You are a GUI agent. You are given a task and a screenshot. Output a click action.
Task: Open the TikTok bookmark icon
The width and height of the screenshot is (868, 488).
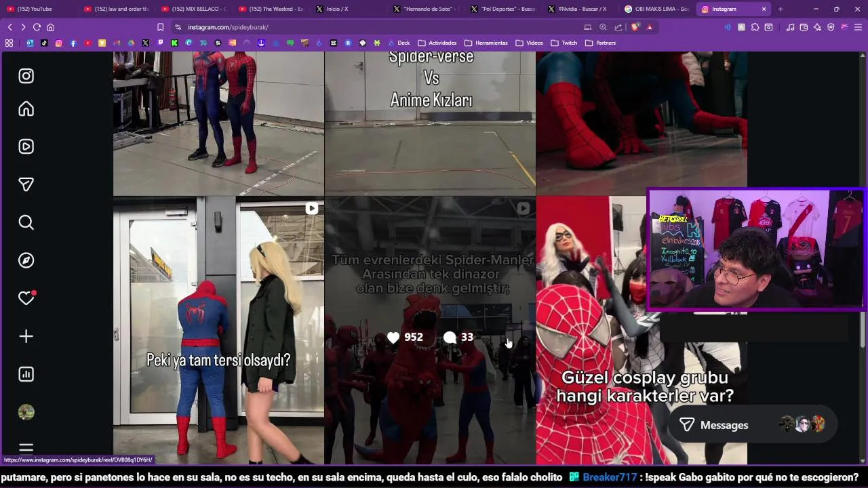[x=44, y=43]
